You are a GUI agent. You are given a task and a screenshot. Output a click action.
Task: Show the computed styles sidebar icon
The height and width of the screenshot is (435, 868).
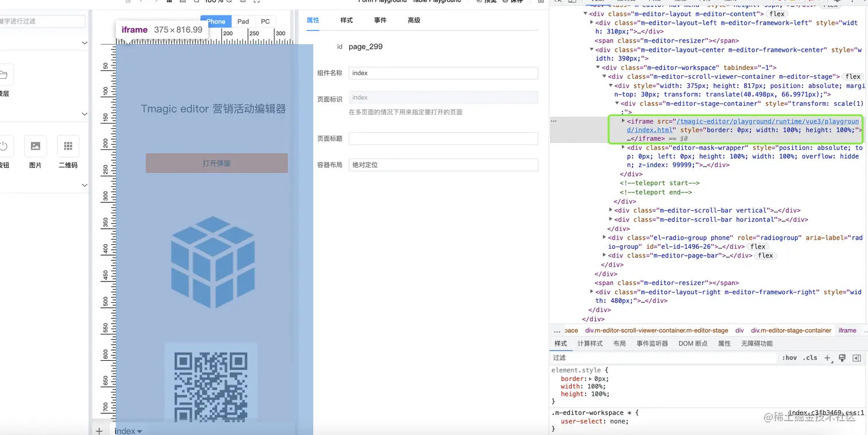(857, 358)
